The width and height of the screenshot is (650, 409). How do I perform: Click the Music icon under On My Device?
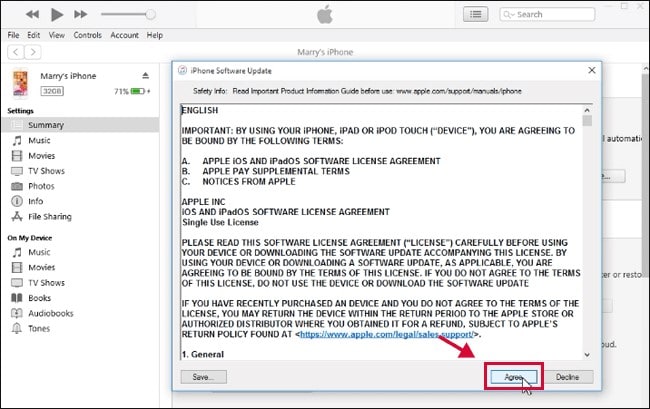click(x=17, y=252)
